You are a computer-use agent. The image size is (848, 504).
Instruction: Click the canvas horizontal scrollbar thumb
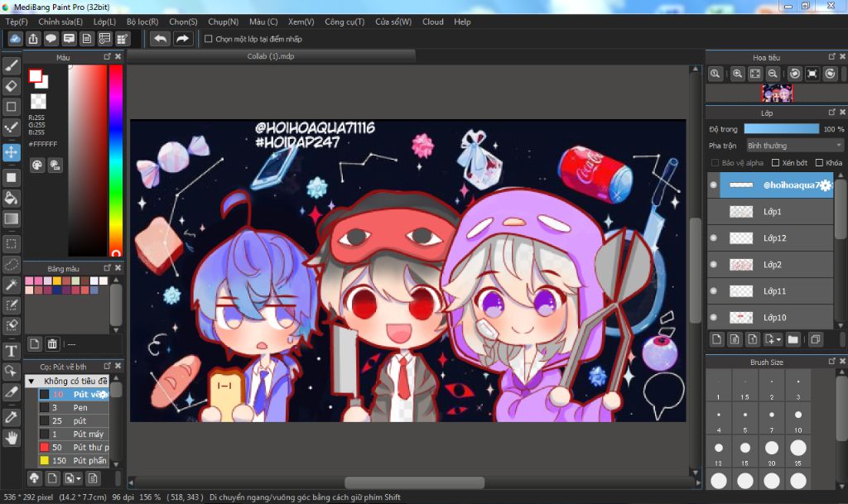414,482
